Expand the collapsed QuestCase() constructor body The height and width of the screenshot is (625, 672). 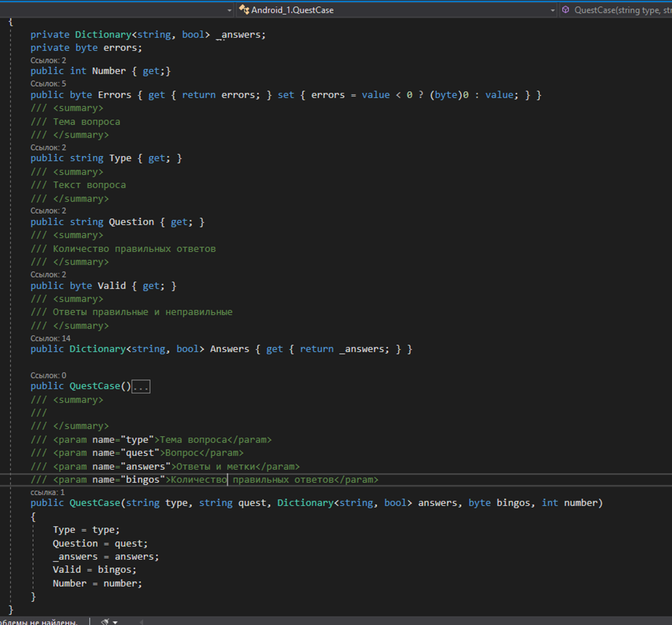[141, 387]
